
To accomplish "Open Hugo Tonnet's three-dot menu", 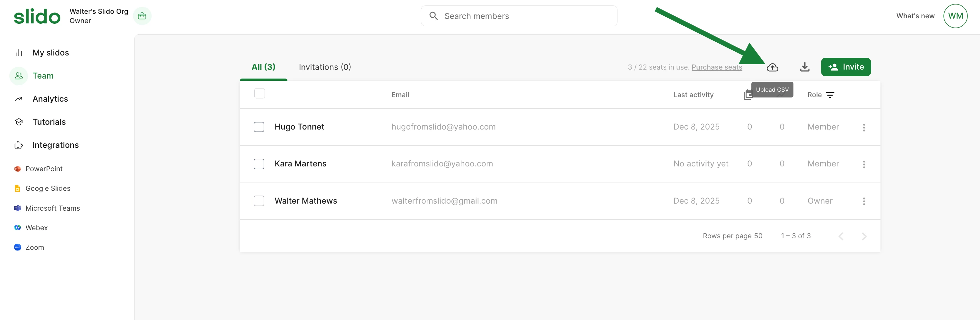I will coord(863,127).
